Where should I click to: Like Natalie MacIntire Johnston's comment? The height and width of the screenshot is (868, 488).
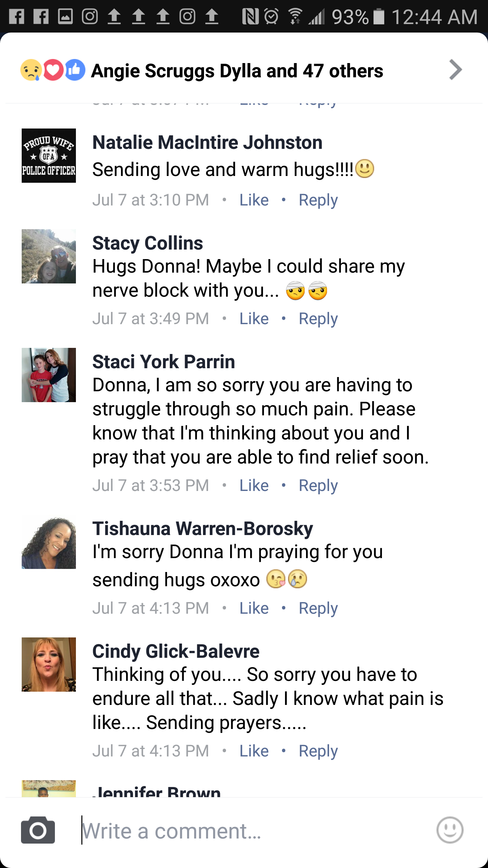tap(254, 200)
